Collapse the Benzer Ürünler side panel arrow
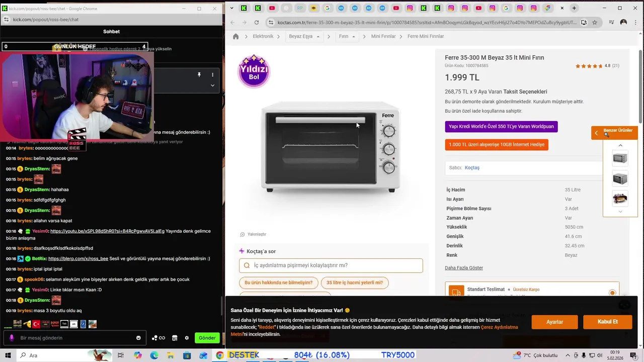The image size is (644, 362). [596, 133]
